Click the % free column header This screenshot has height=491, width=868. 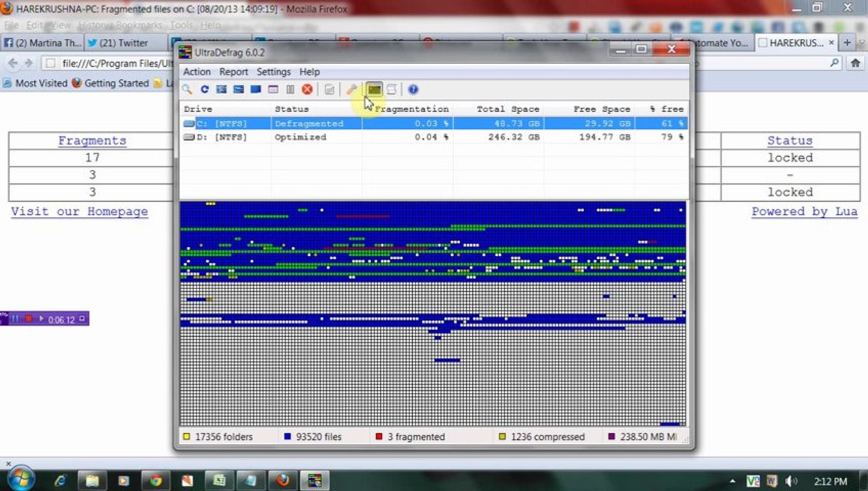(661, 109)
